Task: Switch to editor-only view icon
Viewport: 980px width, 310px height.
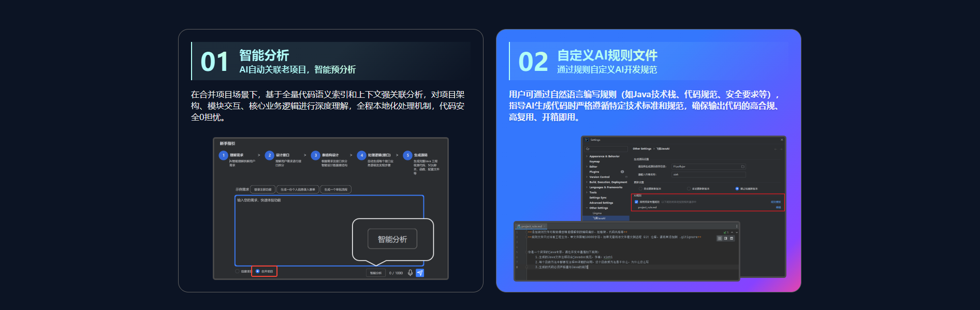Action: (720, 239)
